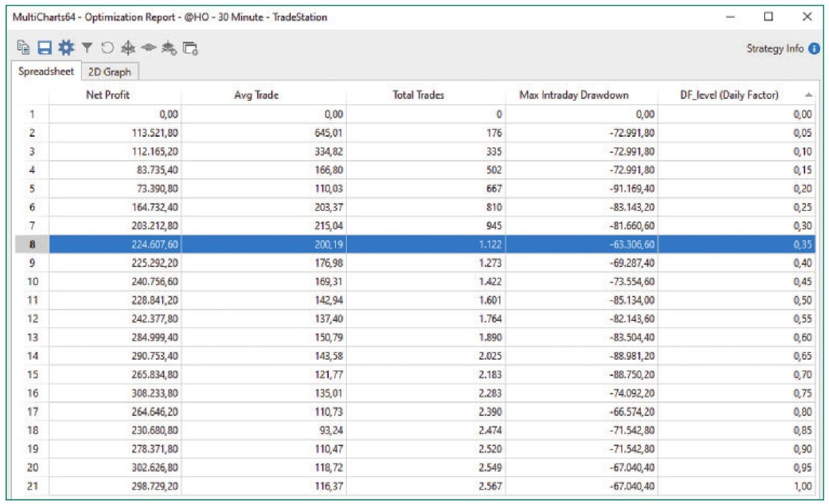Click the filter funnel icon
The width and height of the screenshot is (829, 504).
tap(87, 48)
